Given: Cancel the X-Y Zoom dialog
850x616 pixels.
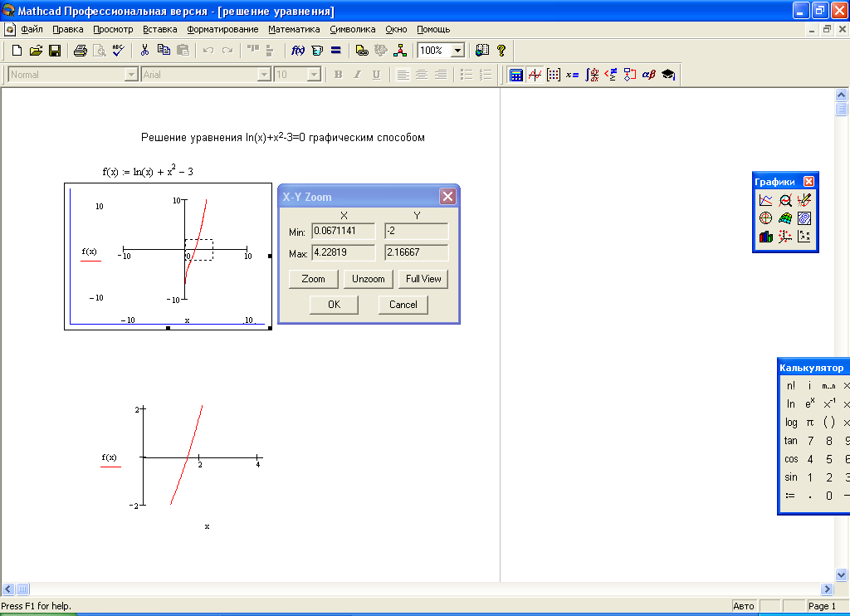Looking at the screenshot, I should click(x=403, y=305).
